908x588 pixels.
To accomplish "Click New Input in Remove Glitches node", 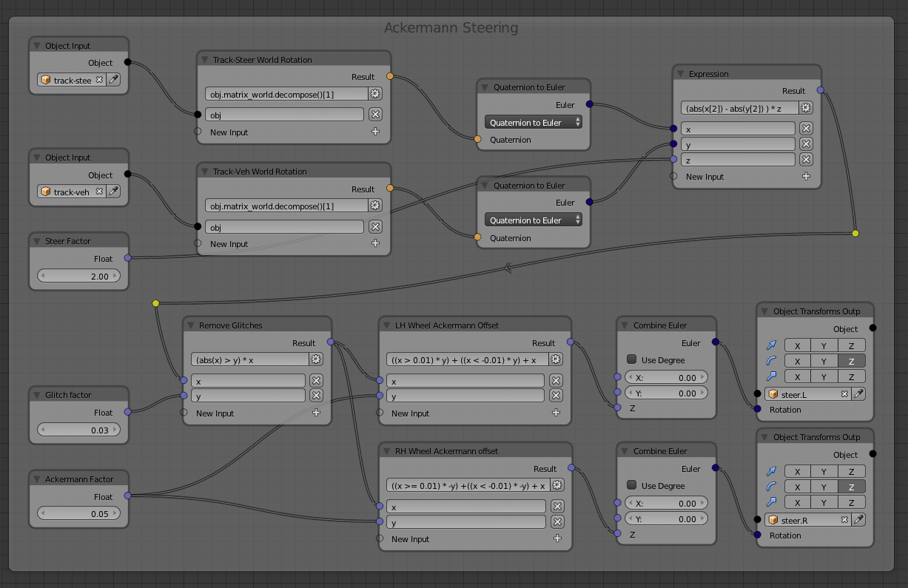I will [215, 413].
